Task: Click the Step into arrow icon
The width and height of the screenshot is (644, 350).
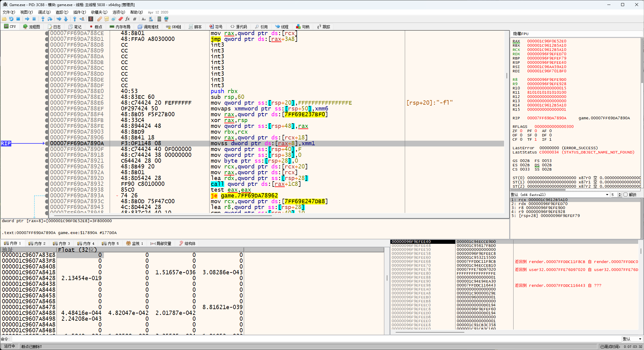Action: coord(43,19)
